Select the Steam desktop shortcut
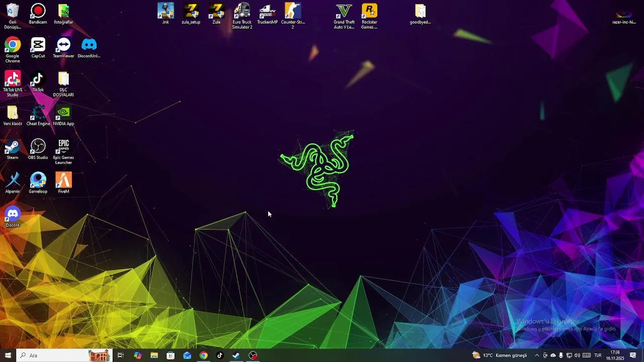The width and height of the screenshot is (644, 362). [x=13, y=149]
